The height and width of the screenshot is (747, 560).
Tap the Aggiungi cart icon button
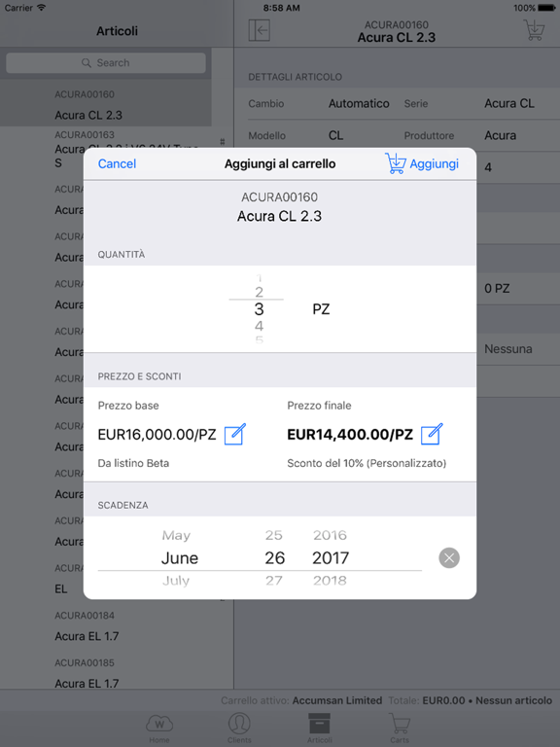pyautogui.click(x=421, y=163)
